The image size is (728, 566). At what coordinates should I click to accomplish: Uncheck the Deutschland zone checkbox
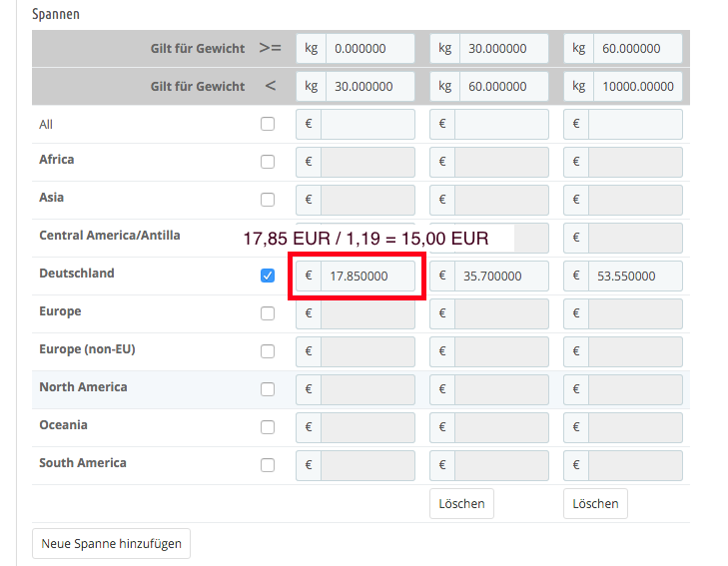(x=267, y=276)
